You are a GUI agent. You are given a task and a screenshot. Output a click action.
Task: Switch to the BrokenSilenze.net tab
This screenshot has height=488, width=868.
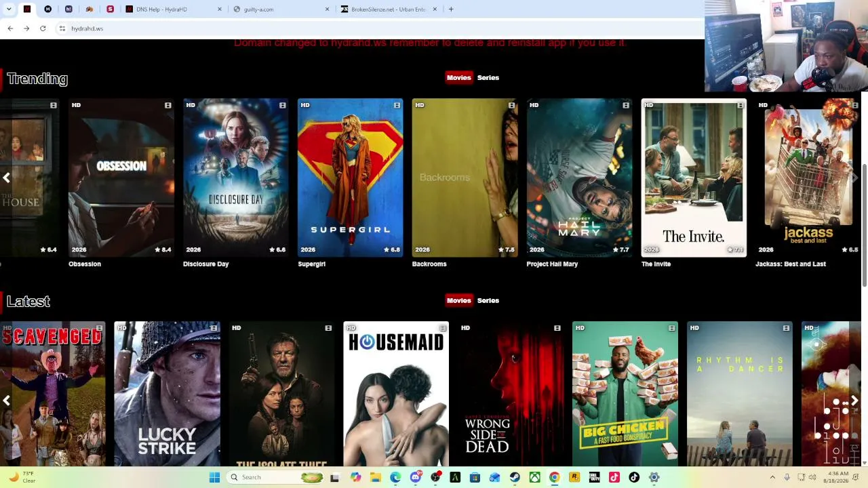pos(389,9)
